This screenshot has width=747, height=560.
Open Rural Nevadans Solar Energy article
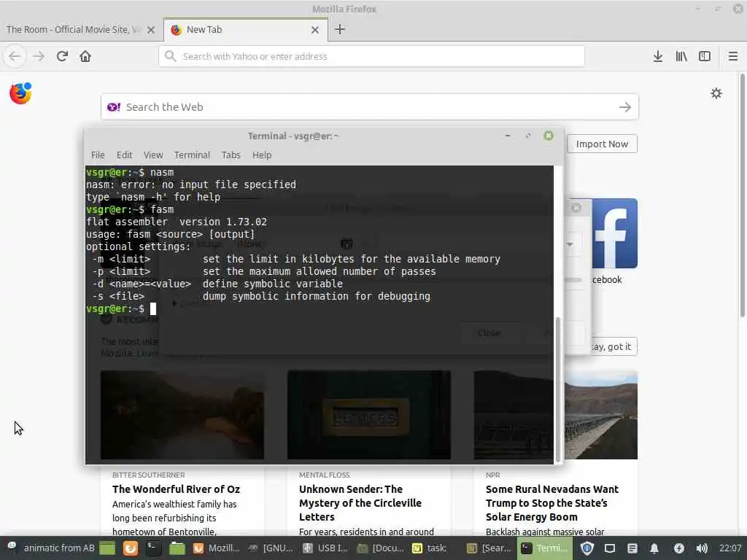(x=552, y=503)
